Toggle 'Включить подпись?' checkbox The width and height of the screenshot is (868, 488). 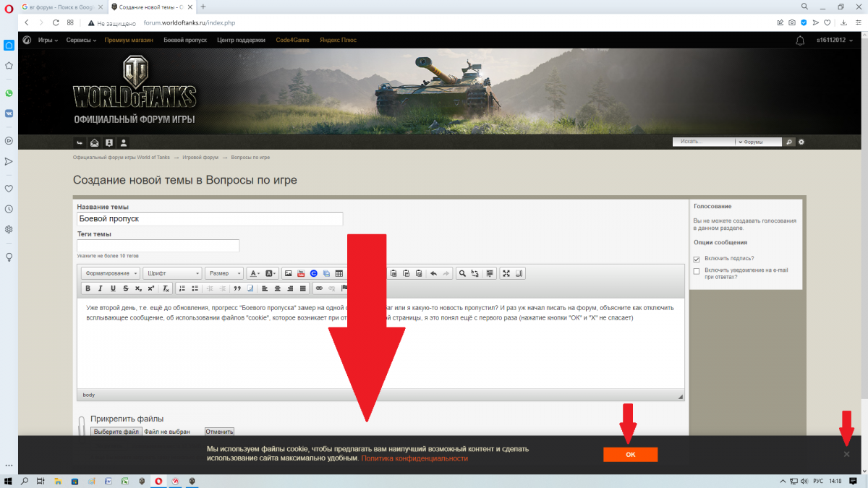click(x=697, y=259)
